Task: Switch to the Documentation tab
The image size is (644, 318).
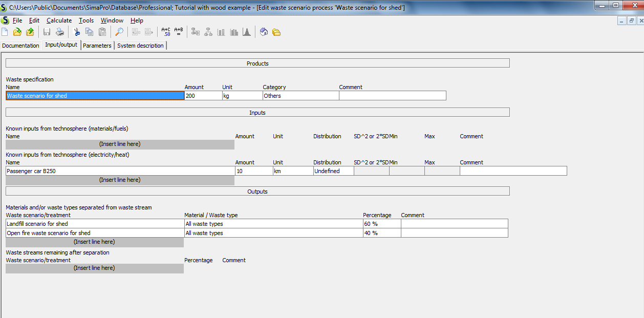Action: coord(20,46)
